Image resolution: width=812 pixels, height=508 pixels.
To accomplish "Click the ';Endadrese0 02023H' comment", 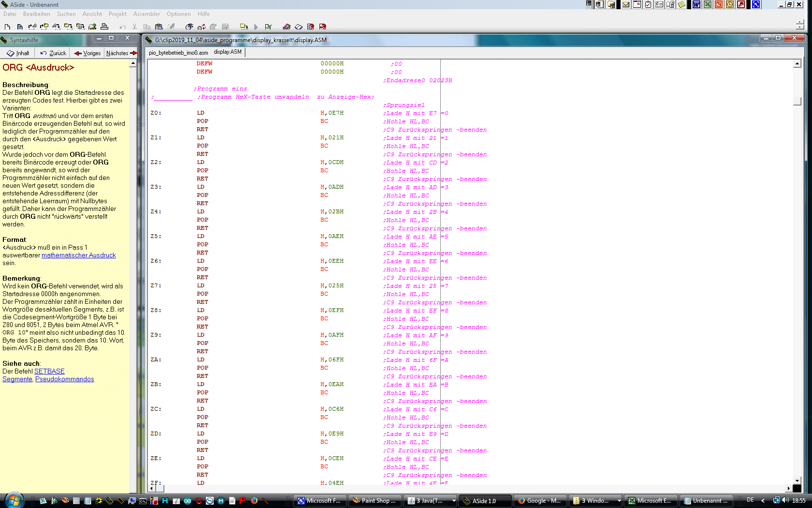I will [418, 81].
